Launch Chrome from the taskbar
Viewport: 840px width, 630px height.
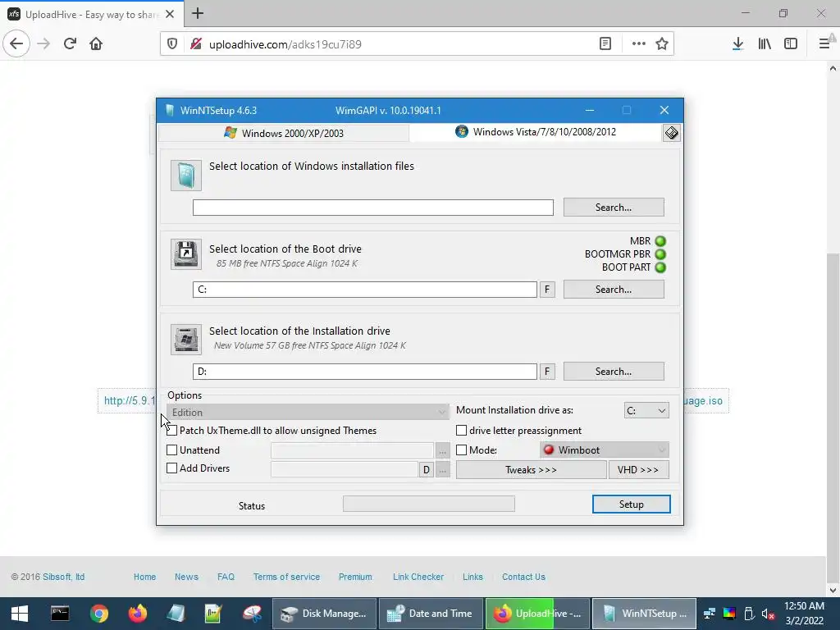pyautogui.click(x=99, y=614)
